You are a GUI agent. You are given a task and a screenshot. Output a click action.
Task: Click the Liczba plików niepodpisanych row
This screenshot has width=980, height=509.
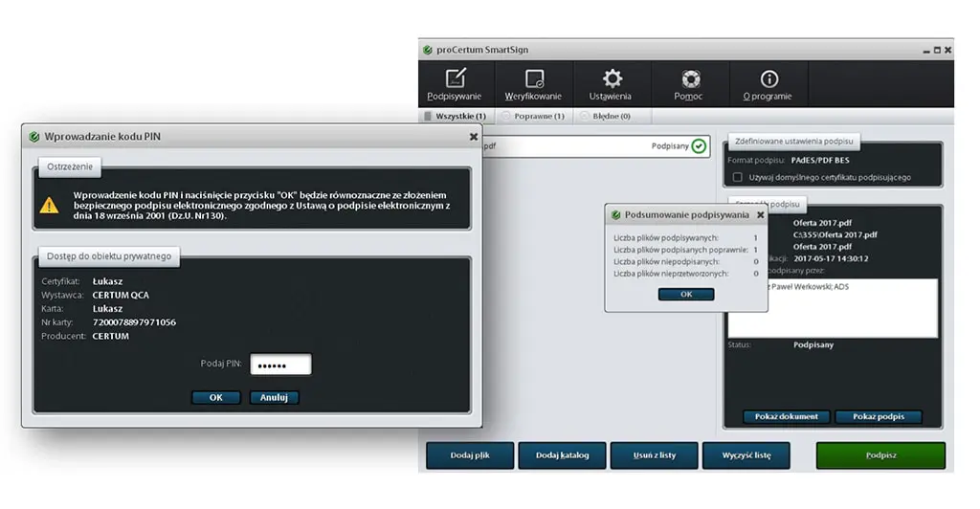point(685,262)
